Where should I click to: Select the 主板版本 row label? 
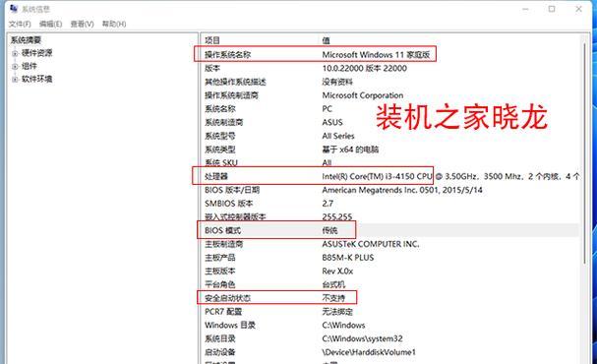point(220,272)
